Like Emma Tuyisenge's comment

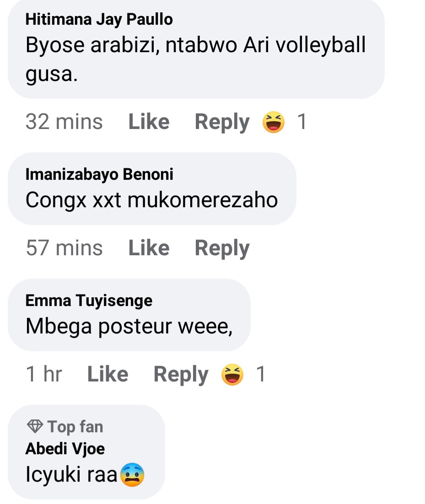(108, 374)
